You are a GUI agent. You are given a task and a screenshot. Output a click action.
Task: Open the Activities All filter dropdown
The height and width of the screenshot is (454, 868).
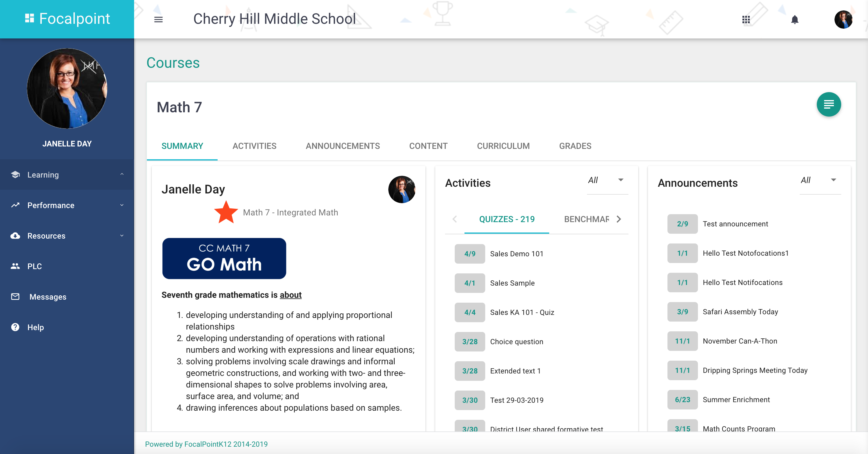pos(607,180)
